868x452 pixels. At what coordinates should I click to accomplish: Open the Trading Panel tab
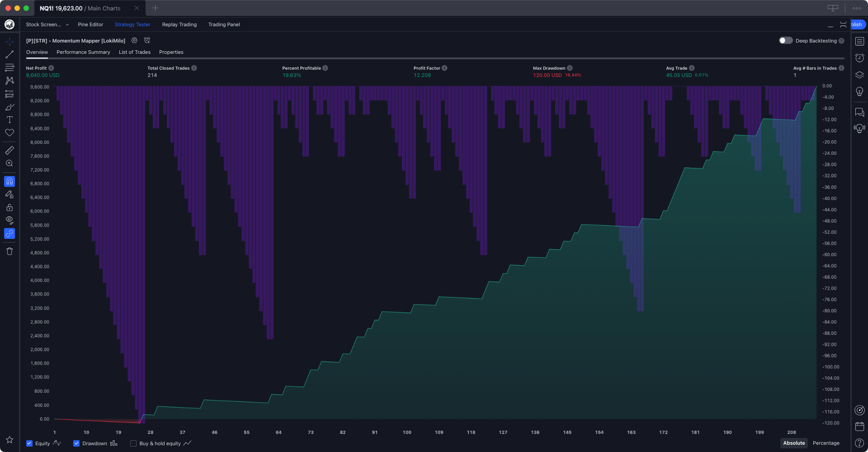tap(224, 24)
